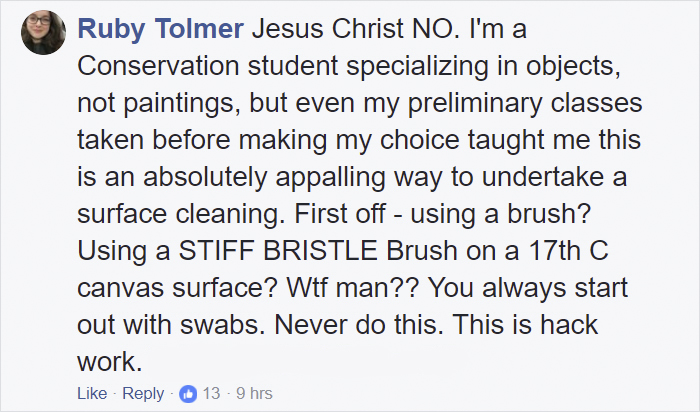700x412 pixels.
Task: Open the 9 hrs timestamp link
Action: (253, 394)
